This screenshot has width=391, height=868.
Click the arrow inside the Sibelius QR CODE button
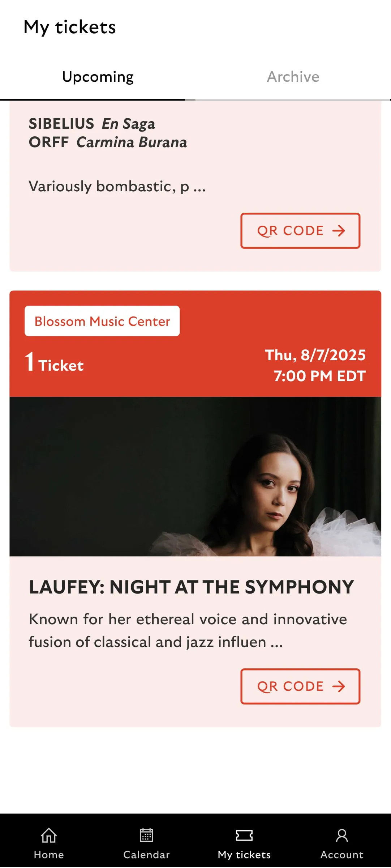pyautogui.click(x=339, y=231)
